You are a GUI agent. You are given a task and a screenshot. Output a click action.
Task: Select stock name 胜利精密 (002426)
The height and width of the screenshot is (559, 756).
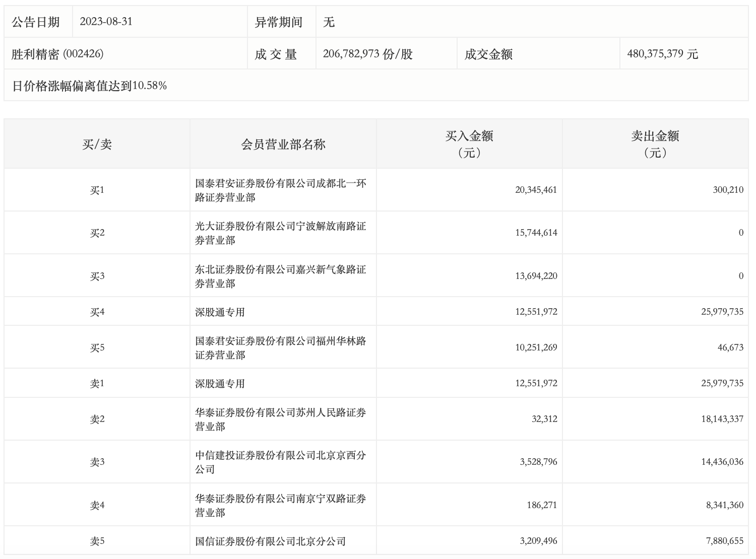(57, 54)
